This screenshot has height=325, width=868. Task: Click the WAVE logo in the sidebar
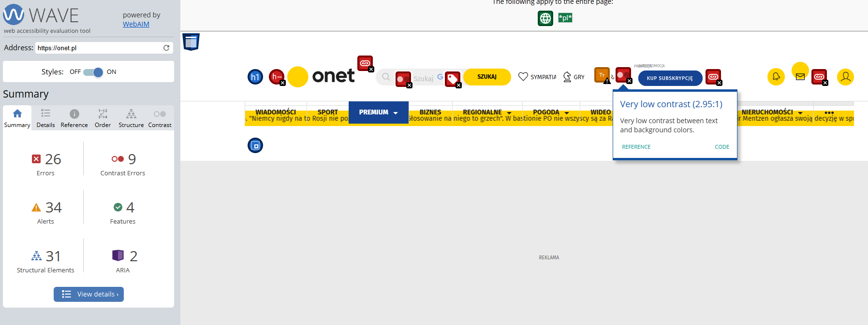(x=41, y=15)
